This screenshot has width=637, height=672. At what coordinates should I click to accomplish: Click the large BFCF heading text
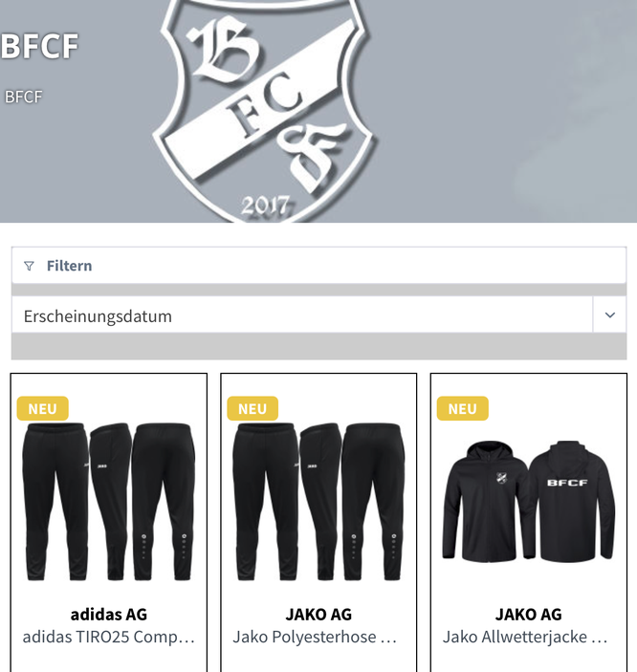point(39,46)
